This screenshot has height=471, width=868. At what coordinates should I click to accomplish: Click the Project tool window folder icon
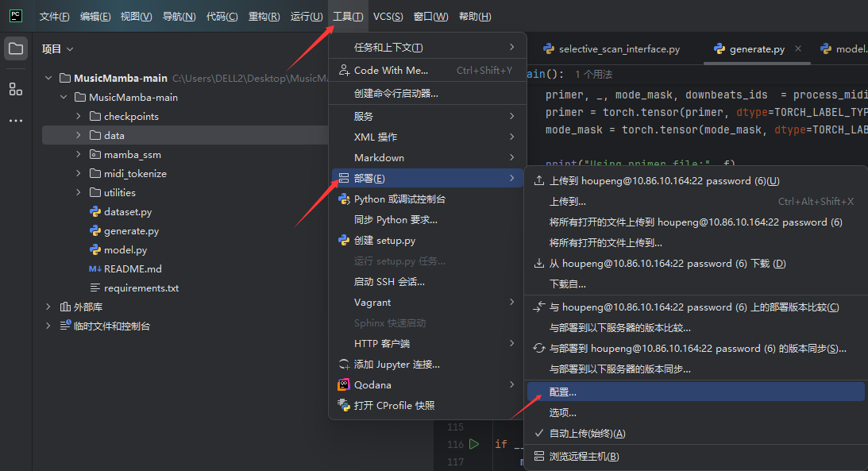[16, 49]
